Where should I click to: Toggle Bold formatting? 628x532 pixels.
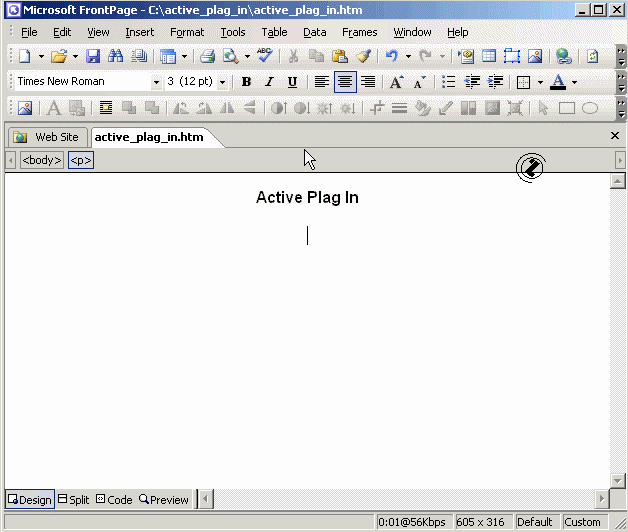tap(246, 82)
